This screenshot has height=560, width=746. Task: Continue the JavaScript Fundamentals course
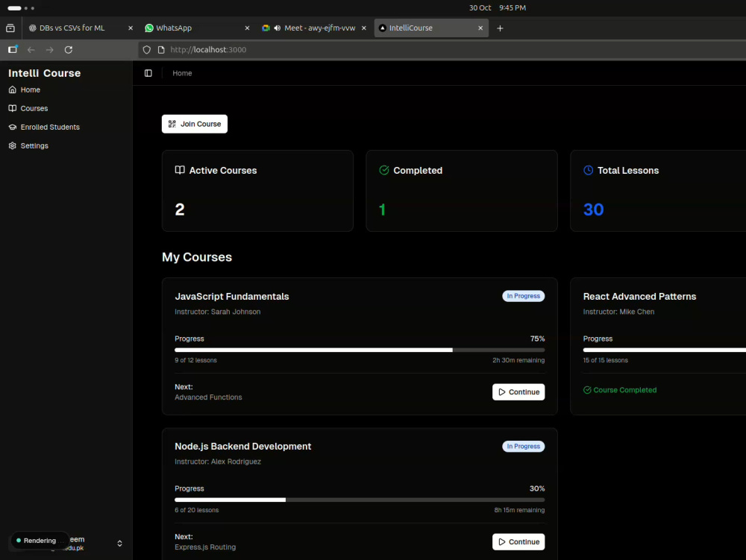518,391
